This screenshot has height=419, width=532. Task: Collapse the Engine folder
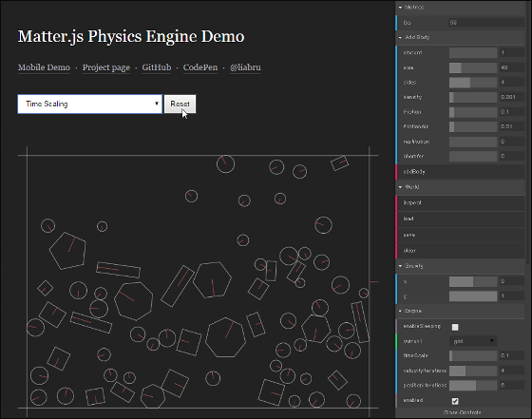click(460, 311)
